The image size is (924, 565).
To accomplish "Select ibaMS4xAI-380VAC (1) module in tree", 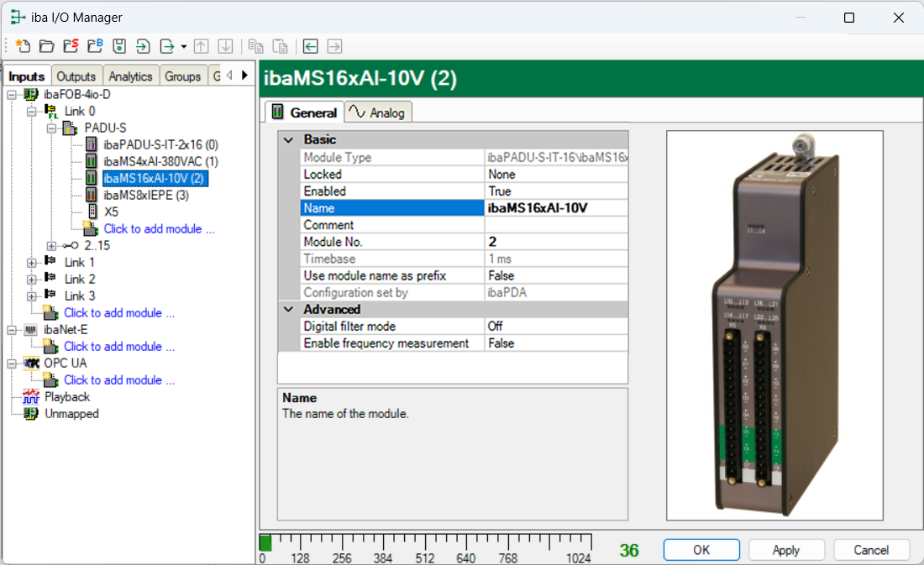I will tap(160, 161).
